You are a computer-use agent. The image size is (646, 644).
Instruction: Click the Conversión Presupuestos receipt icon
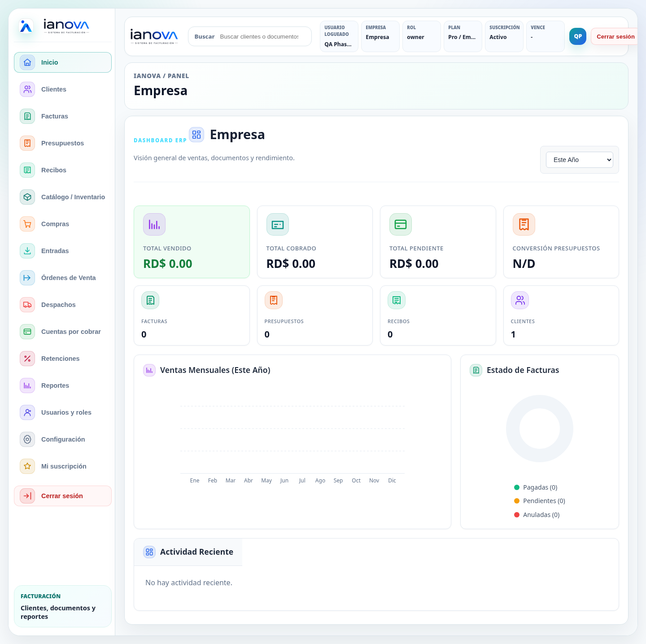[x=524, y=224]
